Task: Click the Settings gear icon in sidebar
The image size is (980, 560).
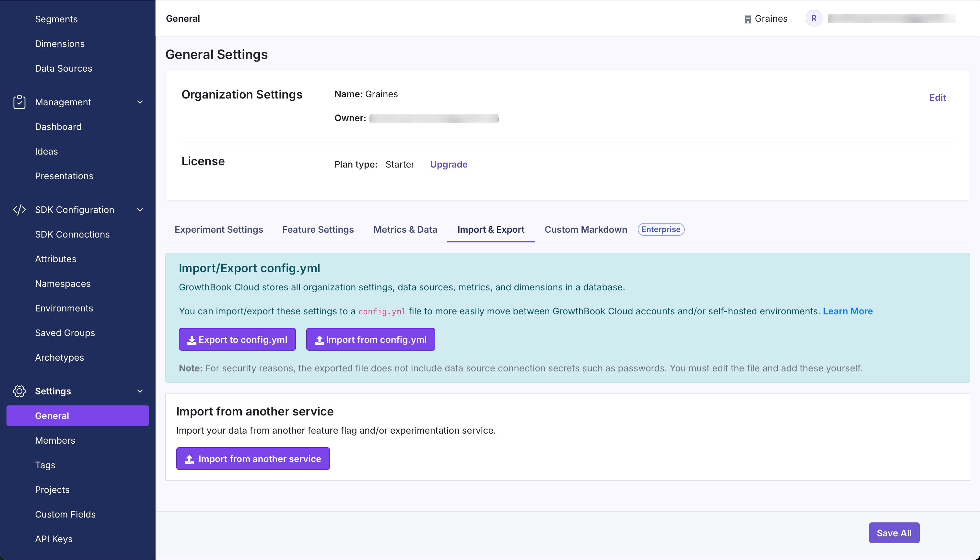Action: click(19, 391)
